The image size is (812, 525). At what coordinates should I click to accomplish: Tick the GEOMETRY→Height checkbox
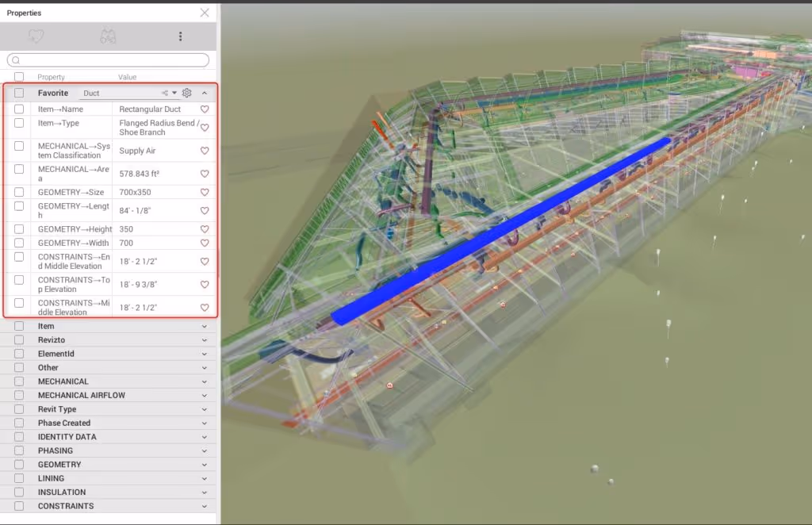(19, 229)
